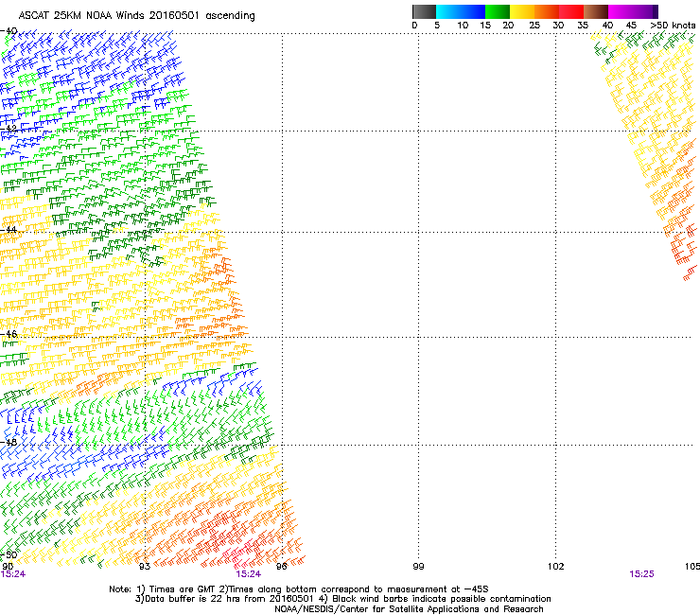Click the legend label '10'
The height and width of the screenshot is (615, 700).
pos(463,26)
